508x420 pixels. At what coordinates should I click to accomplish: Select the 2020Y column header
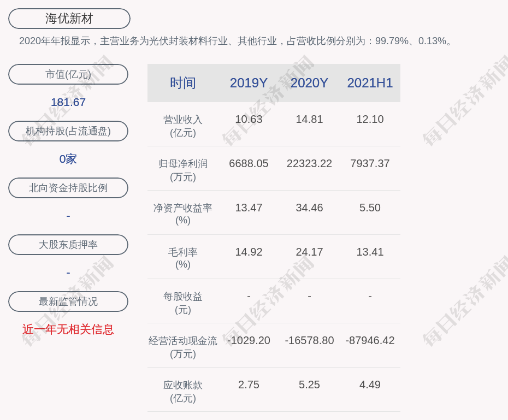[309, 83]
